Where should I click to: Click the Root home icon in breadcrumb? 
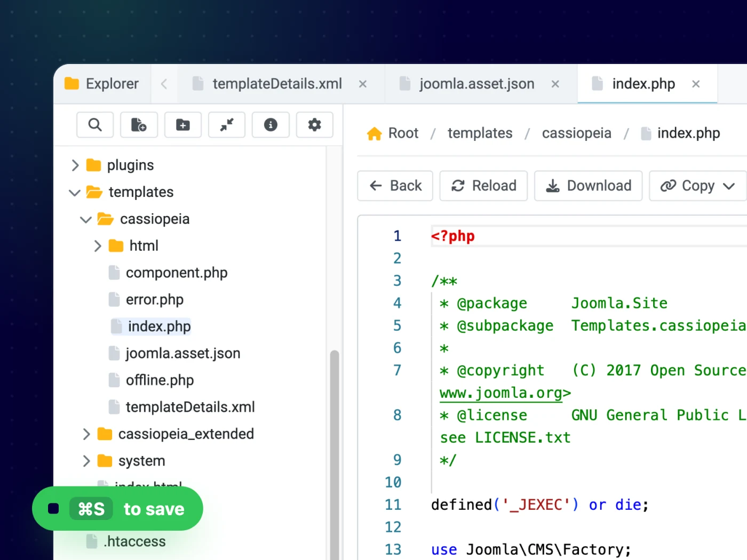click(x=375, y=133)
